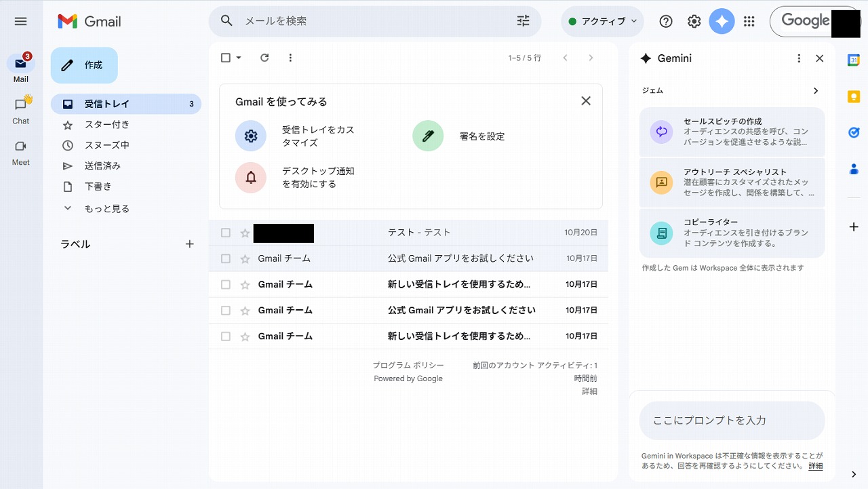Click the Gemini sparkle button in header

click(722, 22)
